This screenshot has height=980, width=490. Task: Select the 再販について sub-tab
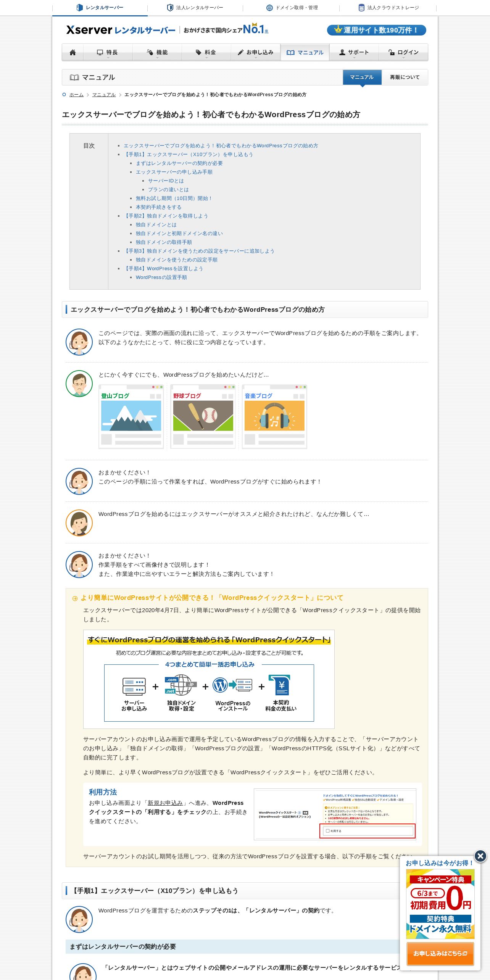point(405,77)
